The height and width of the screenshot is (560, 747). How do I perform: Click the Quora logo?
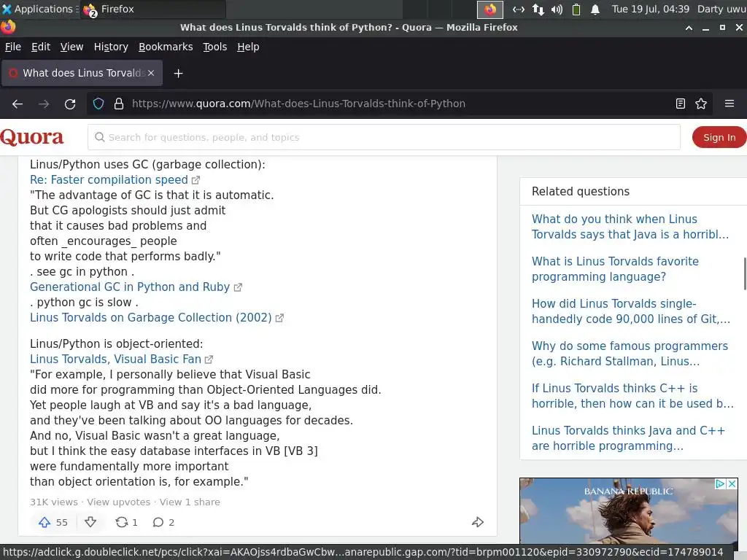32,137
